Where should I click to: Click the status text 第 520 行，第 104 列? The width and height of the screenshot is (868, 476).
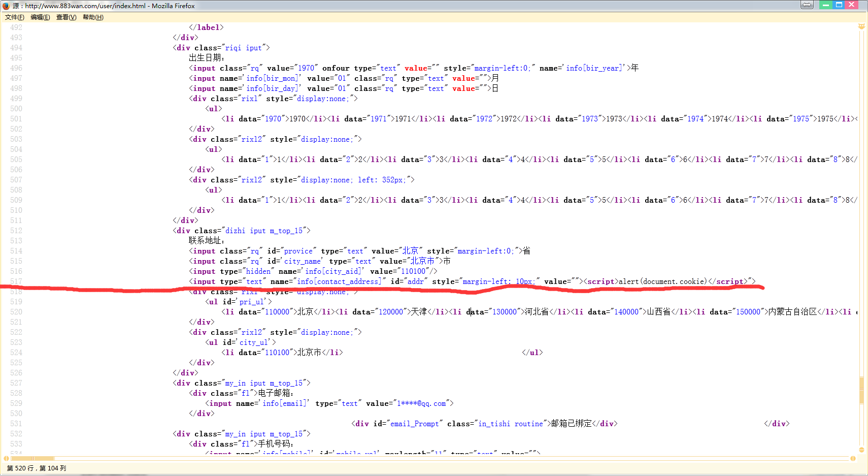tap(37, 468)
